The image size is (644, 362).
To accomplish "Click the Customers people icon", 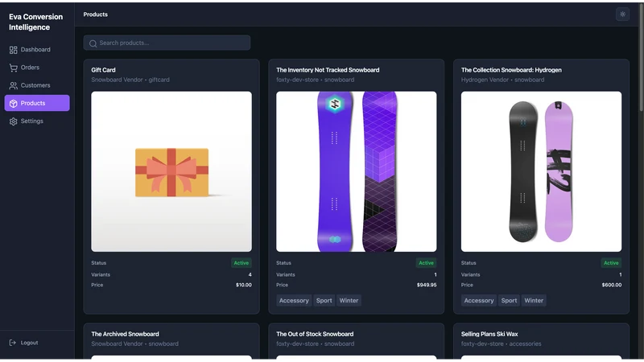I will point(13,85).
